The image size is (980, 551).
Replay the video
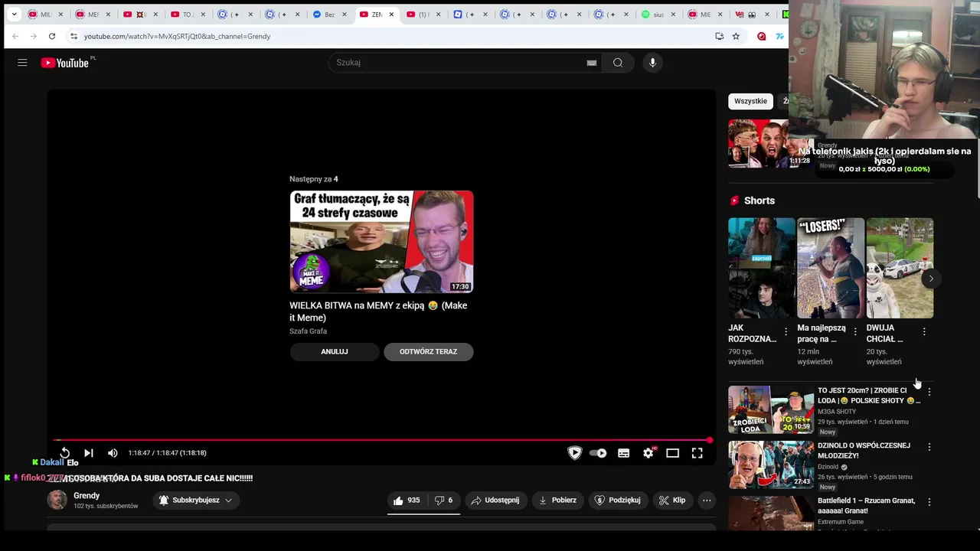coord(65,453)
